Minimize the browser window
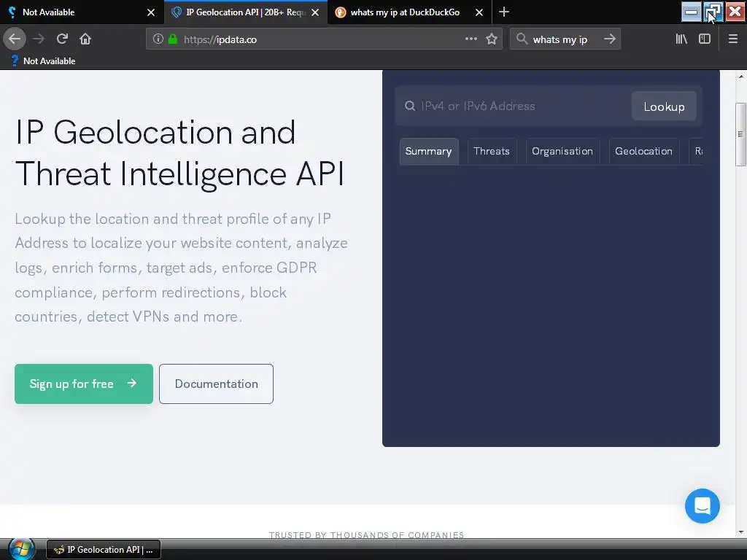The image size is (747, 560). (692, 12)
